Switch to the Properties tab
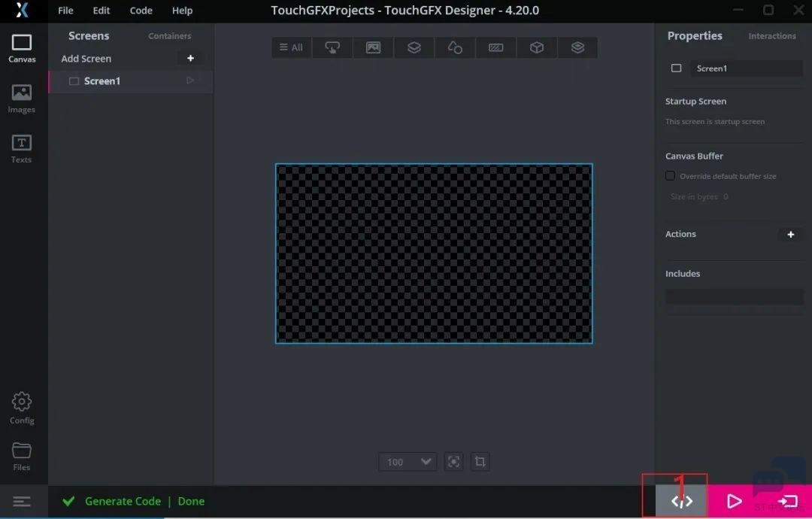This screenshot has height=519, width=812. [x=695, y=36]
